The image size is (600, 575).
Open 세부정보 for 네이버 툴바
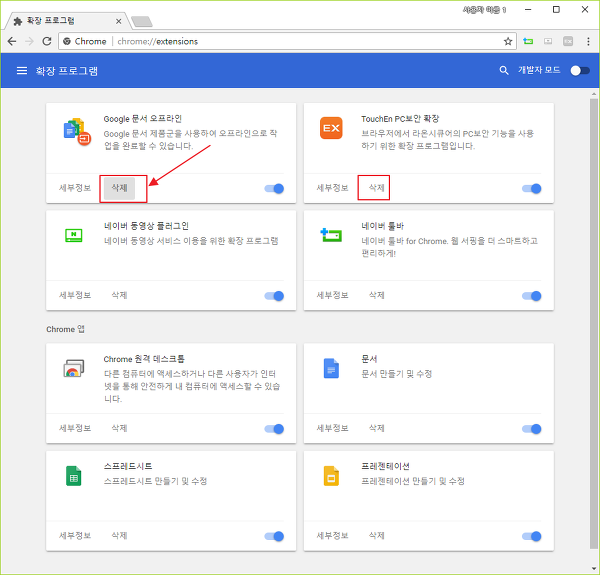coord(333,295)
